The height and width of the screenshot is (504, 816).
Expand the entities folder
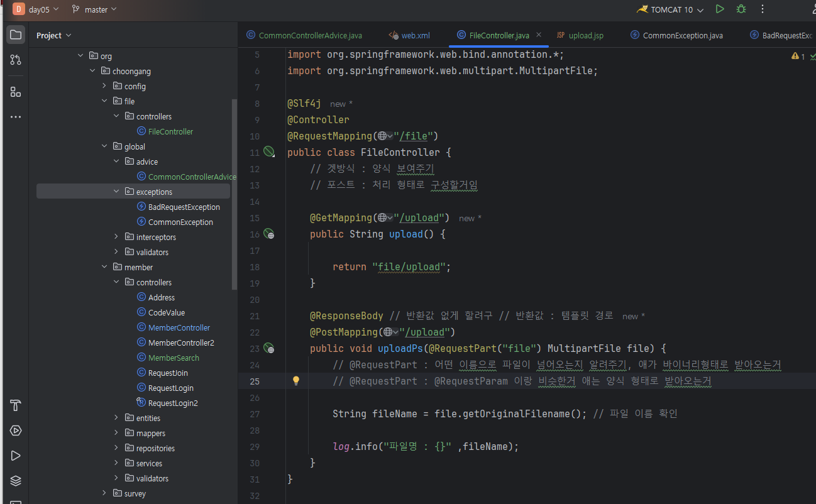[116, 418]
